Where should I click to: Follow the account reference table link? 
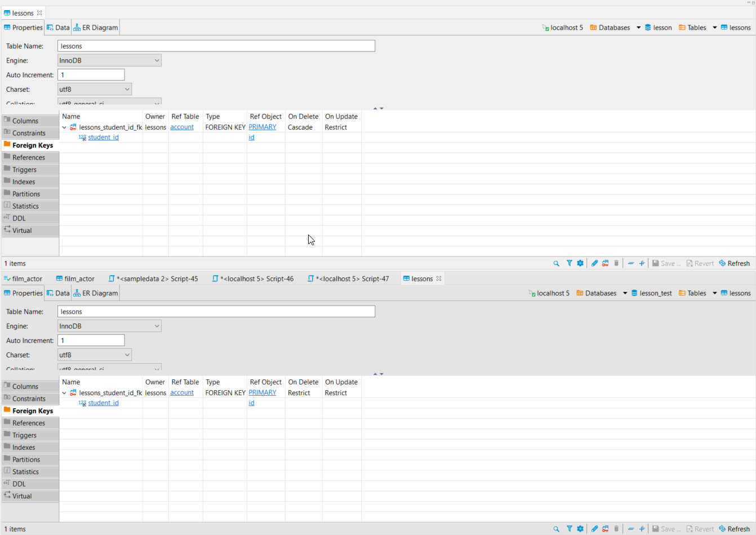coord(181,126)
